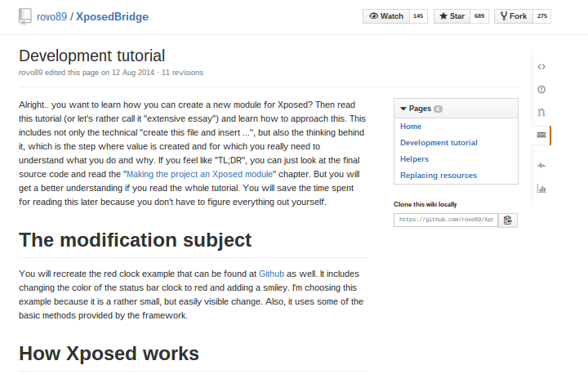
Task: Open the Home wiki page
Action: tap(411, 127)
